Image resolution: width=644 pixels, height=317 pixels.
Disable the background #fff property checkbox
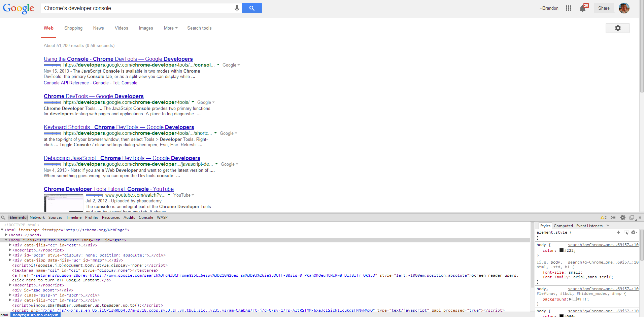pos(575,299)
